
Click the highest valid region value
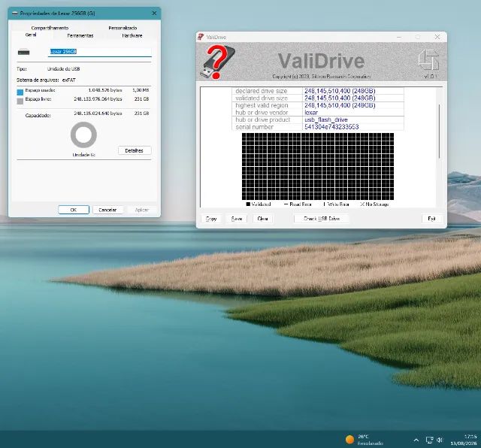(340, 105)
